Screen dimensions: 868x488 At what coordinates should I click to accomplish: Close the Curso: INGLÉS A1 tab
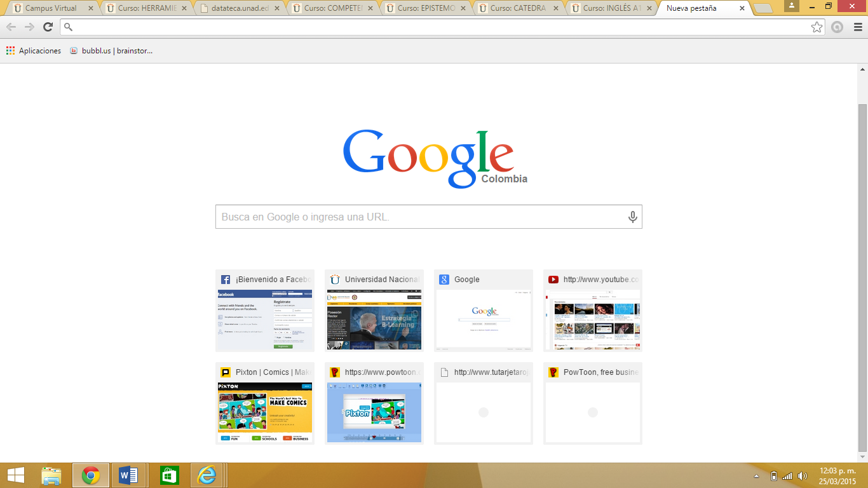click(x=650, y=8)
